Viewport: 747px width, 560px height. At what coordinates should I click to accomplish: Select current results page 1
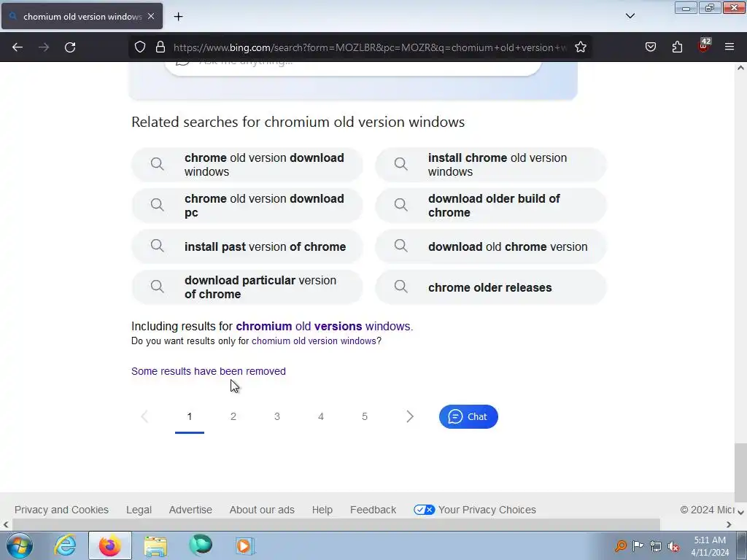[x=190, y=416]
